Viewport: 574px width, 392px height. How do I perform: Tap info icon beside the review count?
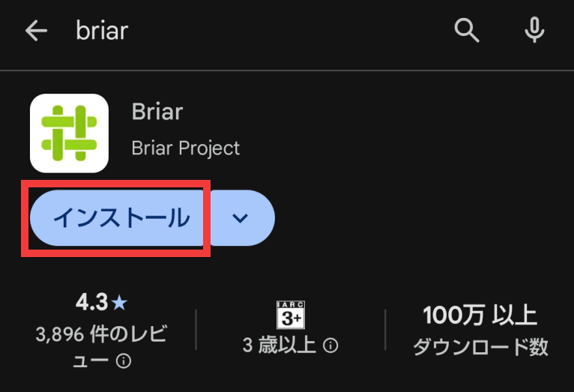(124, 361)
